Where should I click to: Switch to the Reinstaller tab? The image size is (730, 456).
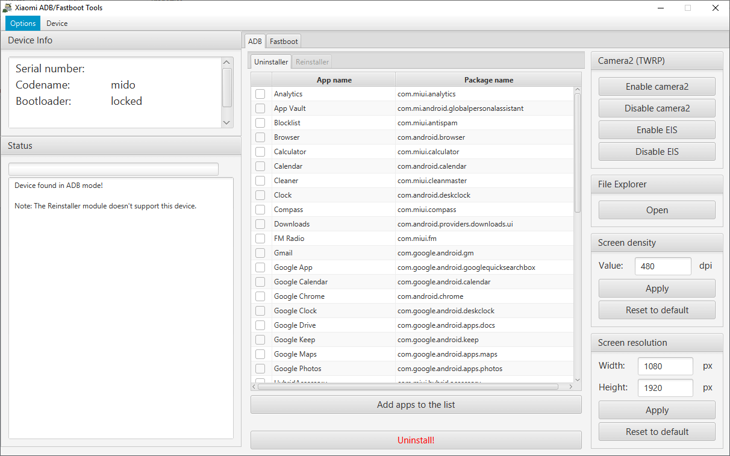(x=312, y=62)
